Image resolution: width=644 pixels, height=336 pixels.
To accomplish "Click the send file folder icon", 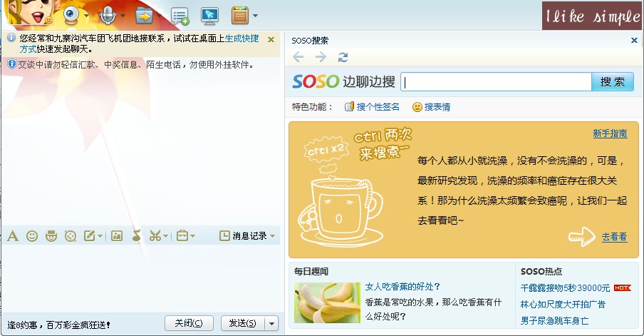I will pos(145,14).
